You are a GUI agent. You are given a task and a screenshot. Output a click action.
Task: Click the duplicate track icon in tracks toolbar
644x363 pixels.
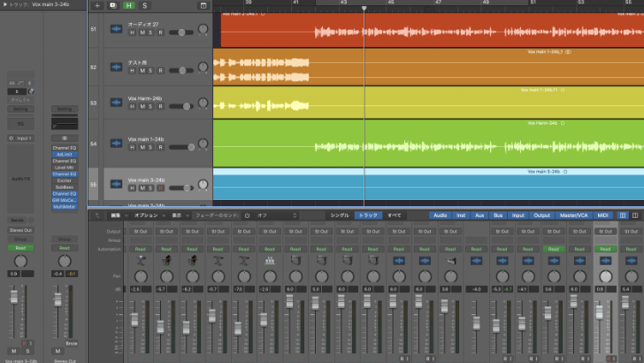[x=112, y=6]
